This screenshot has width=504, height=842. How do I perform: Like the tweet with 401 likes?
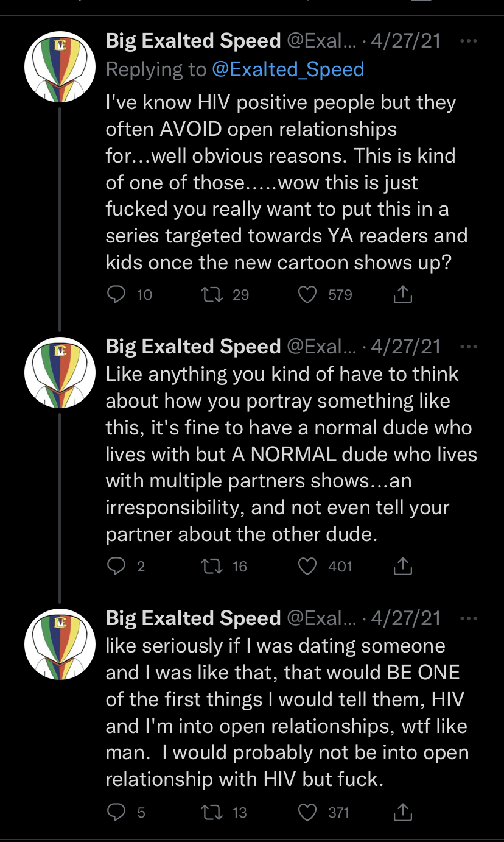[308, 567]
